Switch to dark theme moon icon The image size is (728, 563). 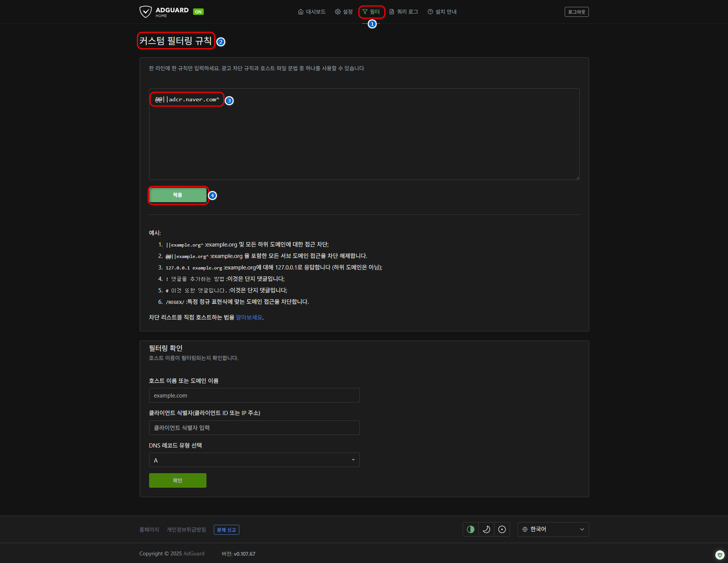[x=486, y=529]
